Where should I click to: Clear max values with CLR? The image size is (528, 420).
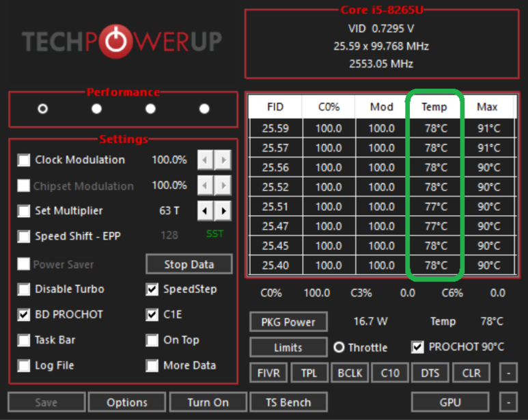471,373
